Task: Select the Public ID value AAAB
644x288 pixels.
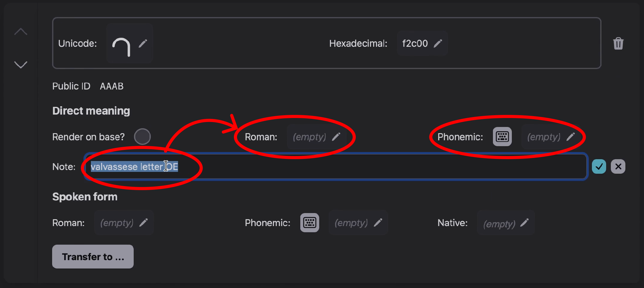Action: (111, 86)
